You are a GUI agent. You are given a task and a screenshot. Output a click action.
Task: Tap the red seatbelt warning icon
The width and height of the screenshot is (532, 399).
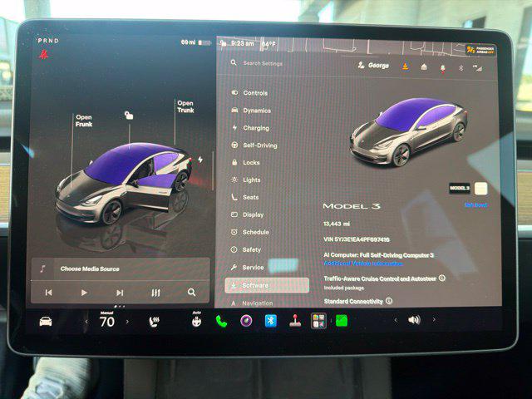[43, 54]
